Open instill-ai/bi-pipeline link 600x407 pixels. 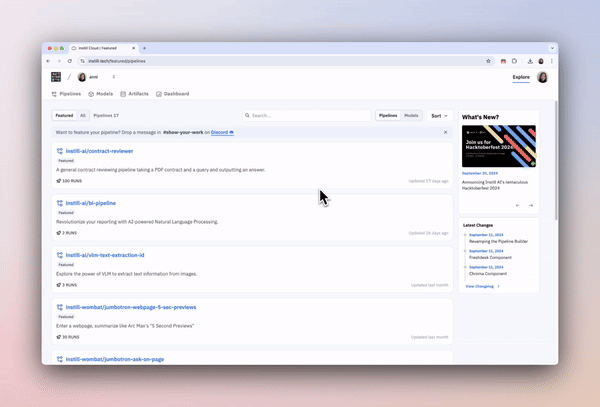91,203
